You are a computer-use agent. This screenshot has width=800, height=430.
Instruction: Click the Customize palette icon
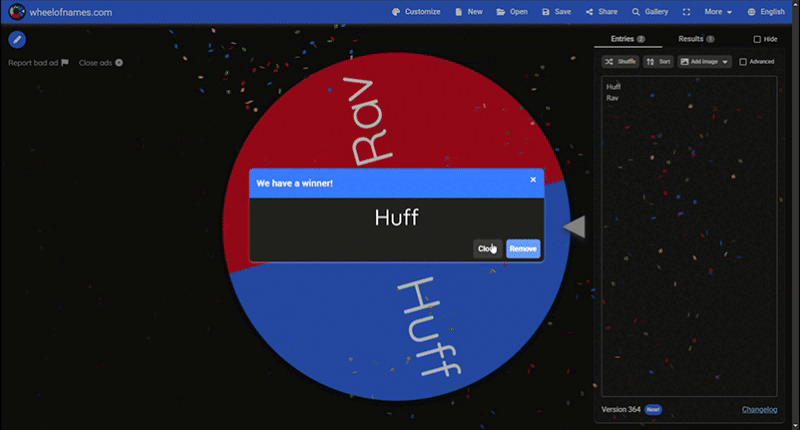tap(396, 12)
